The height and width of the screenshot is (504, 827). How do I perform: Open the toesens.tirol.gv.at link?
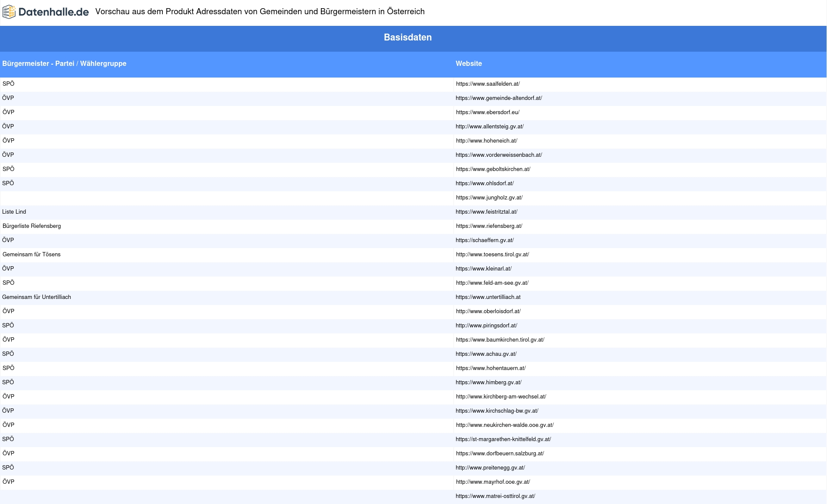492,255
